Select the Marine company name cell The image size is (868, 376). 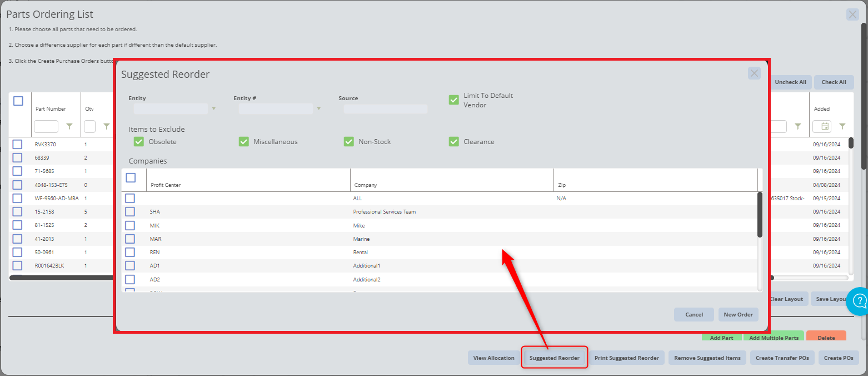click(361, 239)
